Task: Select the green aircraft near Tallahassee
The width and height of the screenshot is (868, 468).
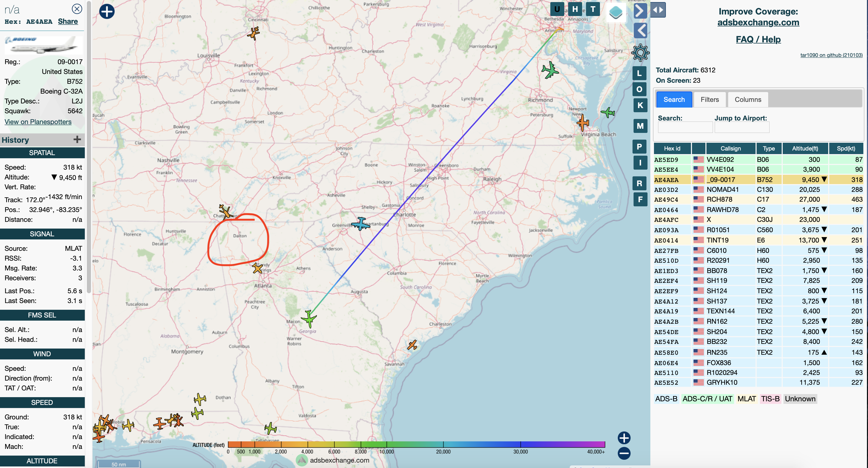Action: point(271,428)
